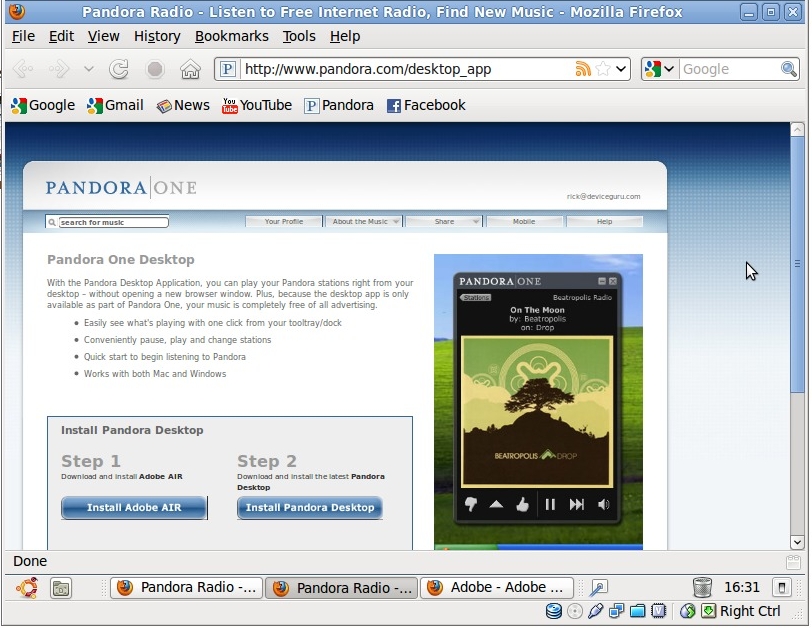Click the Stations button in player

click(x=475, y=298)
